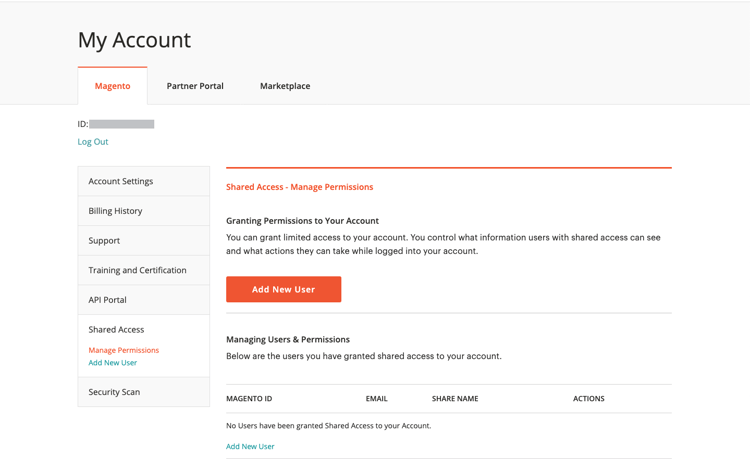The width and height of the screenshot is (750, 459).
Task: Click the Shared Access sidebar item
Action: click(116, 329)
